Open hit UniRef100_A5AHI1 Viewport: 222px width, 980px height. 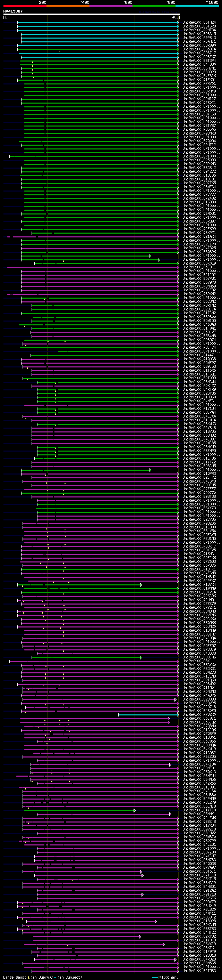pos(199,41)
